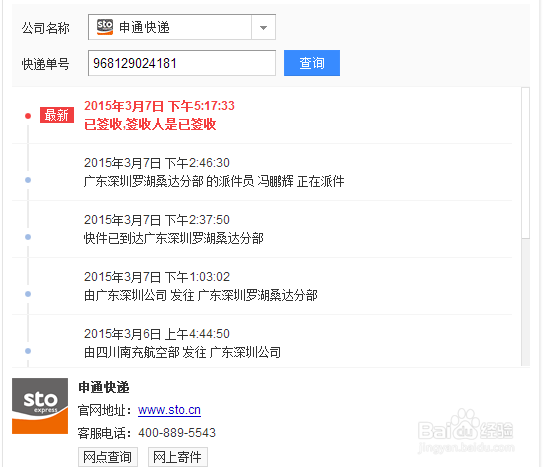Click the entry mentioning 冯鹏辉 正在派件

(x=214, y=181)
